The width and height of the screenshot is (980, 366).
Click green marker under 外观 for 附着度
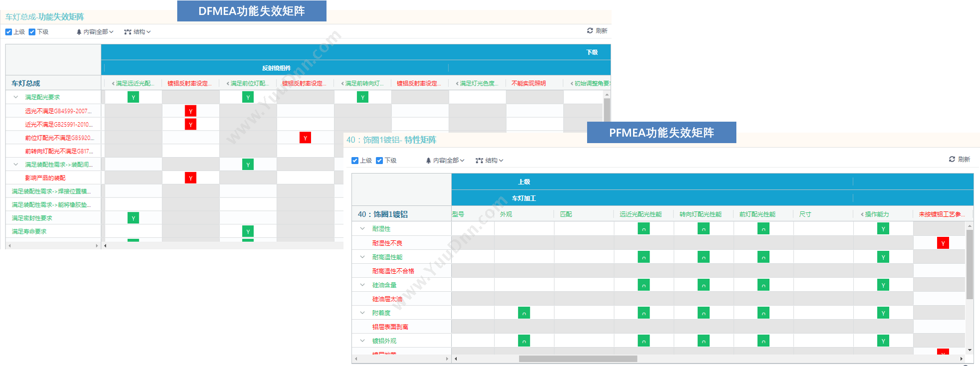(x=524, y=313)
